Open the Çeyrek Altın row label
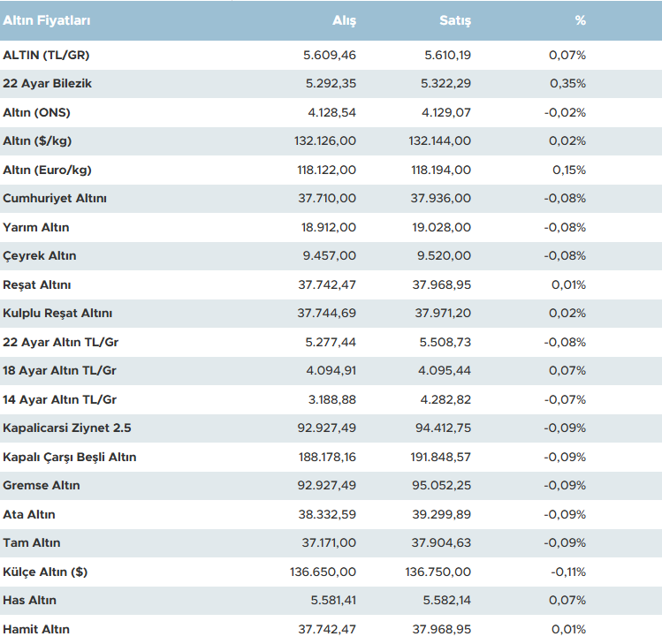 (x=40, y=256)
